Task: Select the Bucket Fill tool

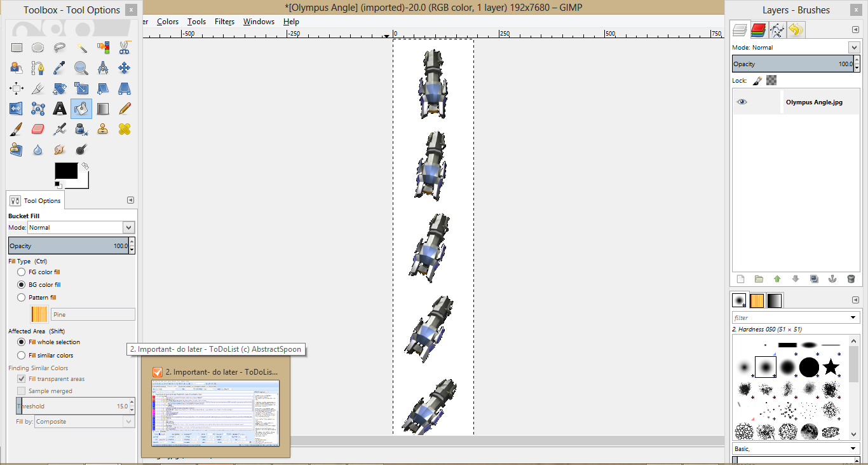Action: tap(81, 109)
